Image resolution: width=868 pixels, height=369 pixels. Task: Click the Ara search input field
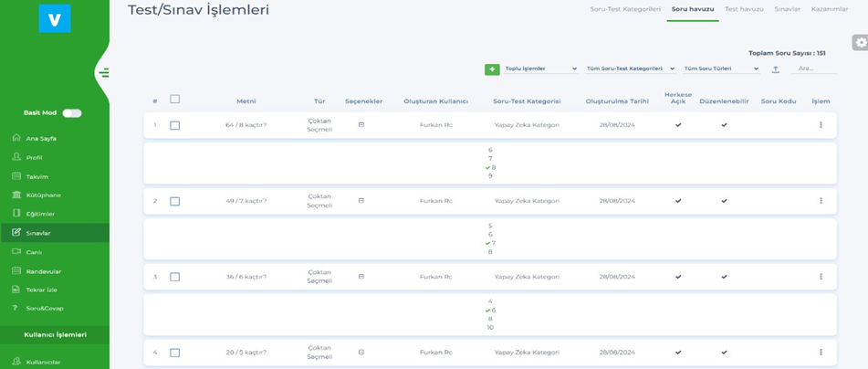pyautogui.click(x=815, y=69)
